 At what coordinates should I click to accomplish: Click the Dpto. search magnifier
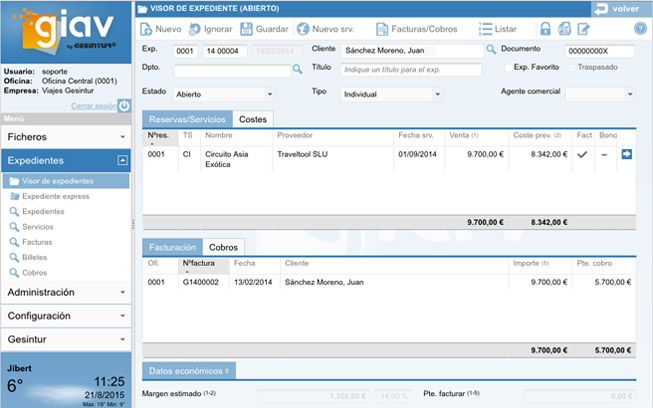pos(297,69)
